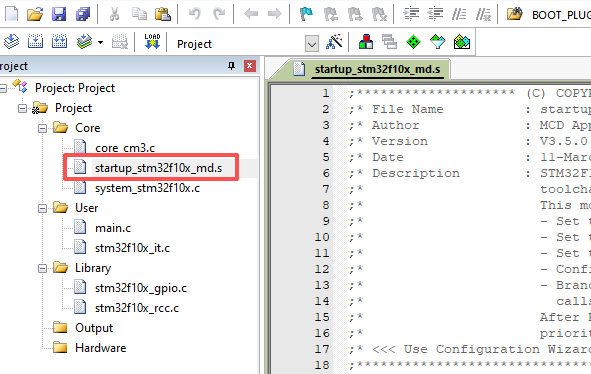Uncomment selection with the uncomment icon
591x374 pixels.
coord(483,14)
